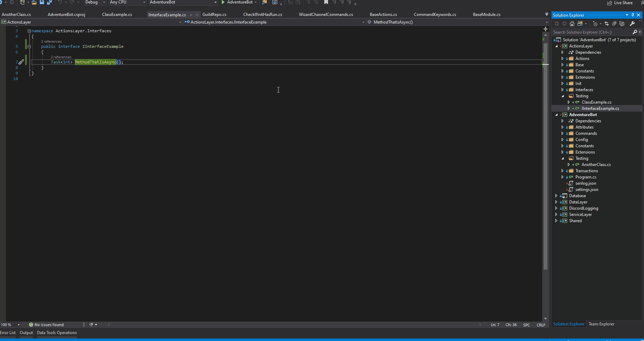The image size is (644, 341).
Task: Close the IInterfaceExample.cs tab
Action: click(x=197, y=15)
